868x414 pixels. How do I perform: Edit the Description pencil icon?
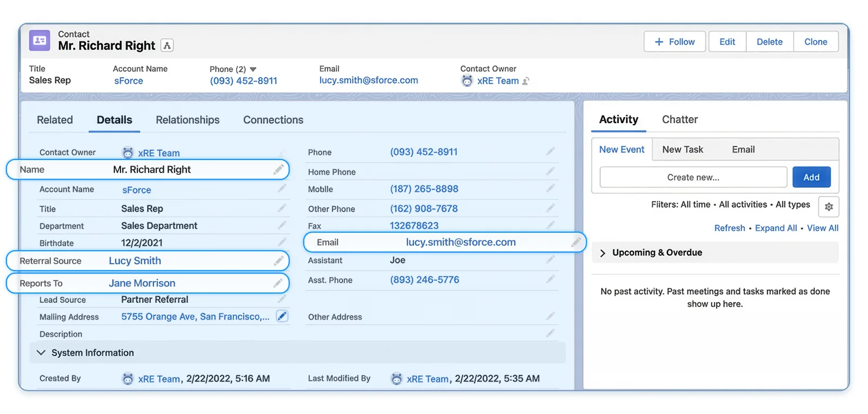coord(550,334)
